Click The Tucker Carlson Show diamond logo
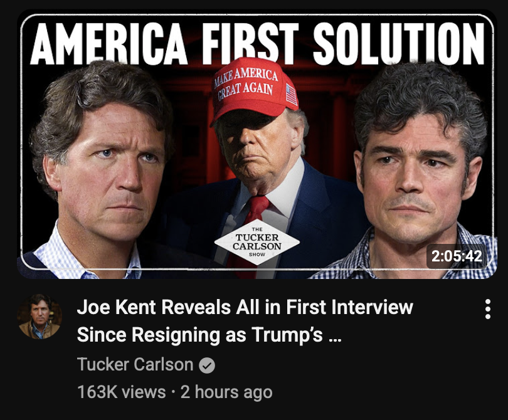This screenshot has height=420, width=508. pos(257,242)
